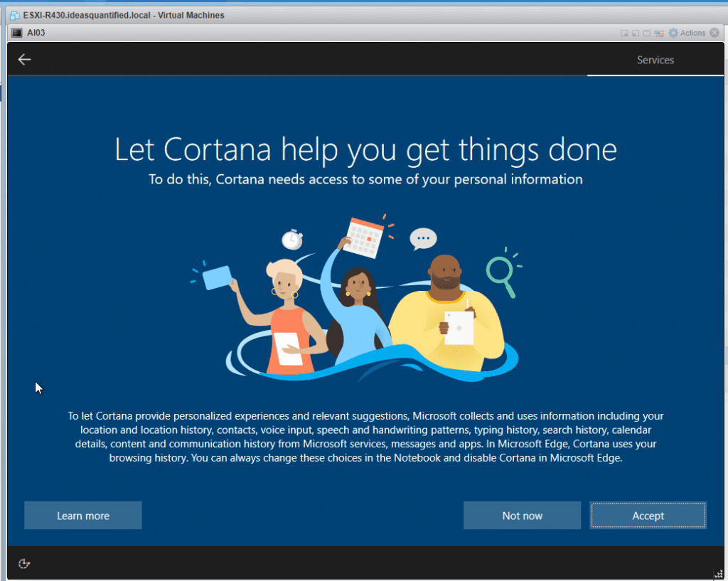728x581 pixels.
Task: Click the Virtual Machines title icon
Action: (x=15, y=16)
